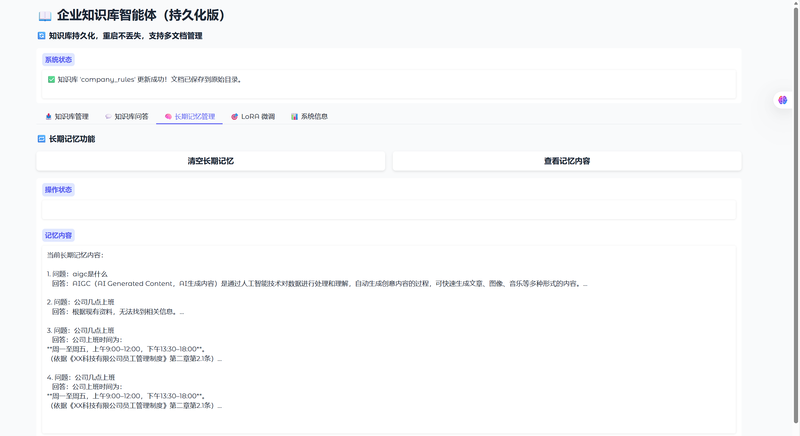Image resolution: width=800 pixels, height=436 pixels.
Task: Click the green checkmark in system status
Action: (x=51, y=79)
